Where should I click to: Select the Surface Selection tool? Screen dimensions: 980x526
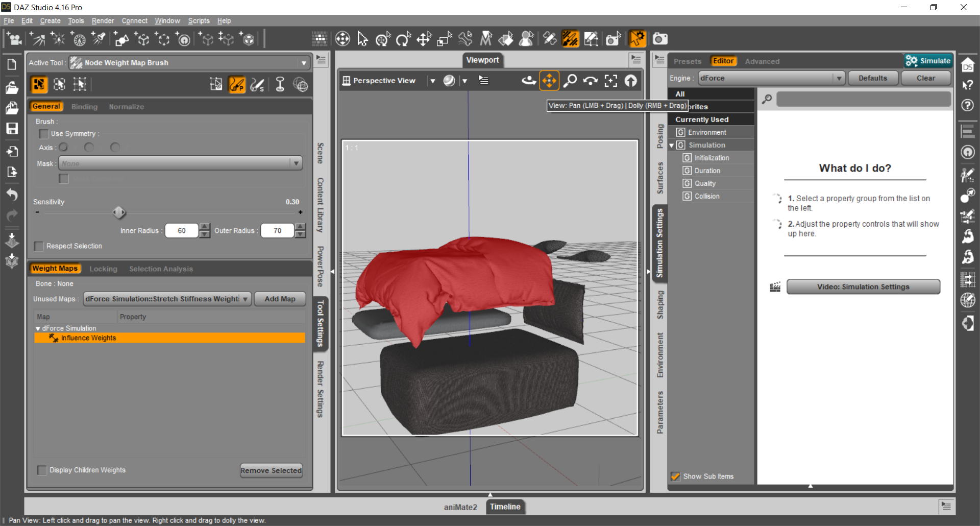pyautogui.click(x=506, y=39)
